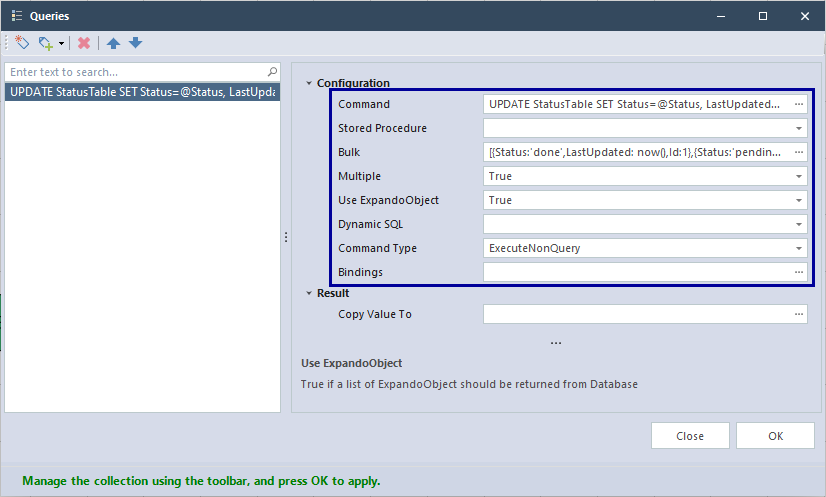Select the Multiple property label
Viewport: 826px width, 497px height.
(x=359, y=176)
